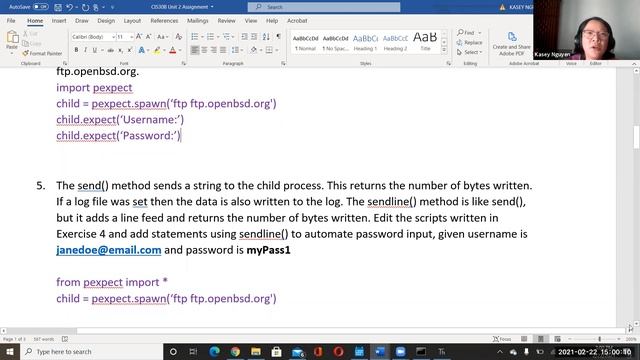Viewport: 640px width, 360px height.
Task: Open the Review tab
Action: [x=226, y=20]
